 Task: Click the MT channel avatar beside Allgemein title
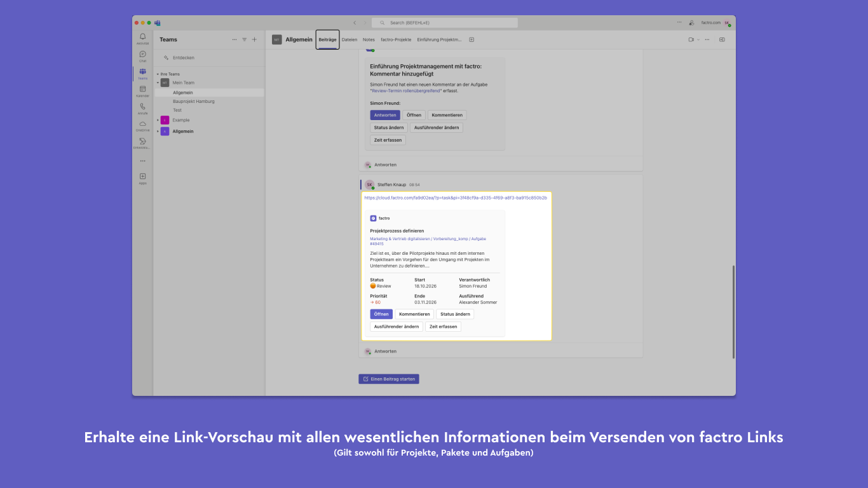[276, 39]
